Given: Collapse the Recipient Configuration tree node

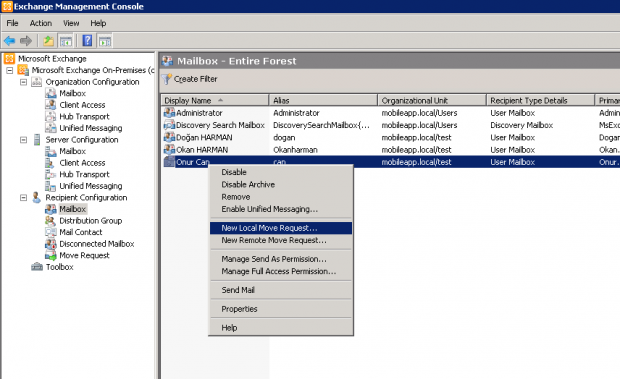Looking at the screenshot, I should (23, 197).
